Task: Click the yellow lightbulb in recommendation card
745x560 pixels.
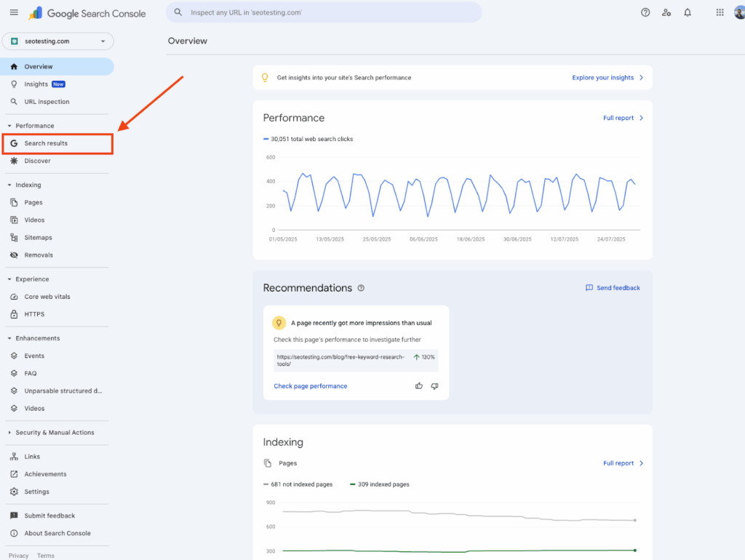Action: (x=279, y=323)
